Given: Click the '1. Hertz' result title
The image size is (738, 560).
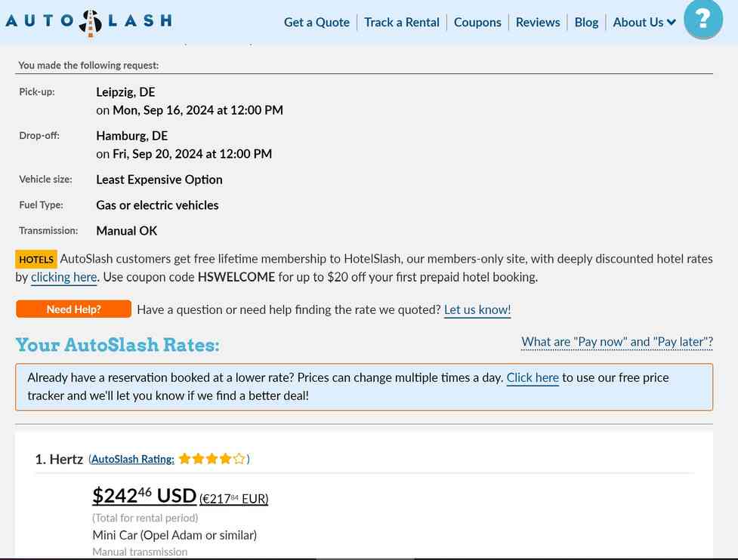Looking at the screenshot, I should pos(59,459).
